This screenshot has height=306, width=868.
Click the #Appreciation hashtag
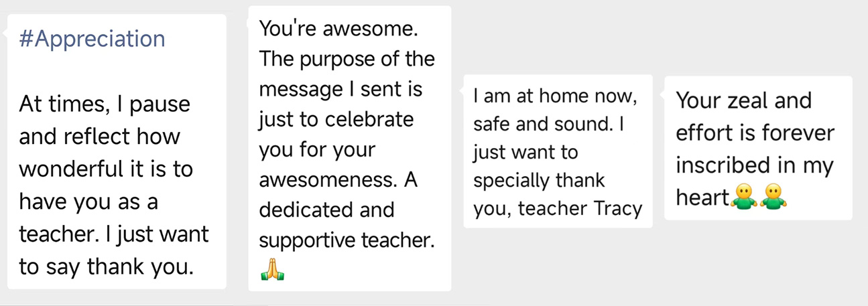pos(92,39)
